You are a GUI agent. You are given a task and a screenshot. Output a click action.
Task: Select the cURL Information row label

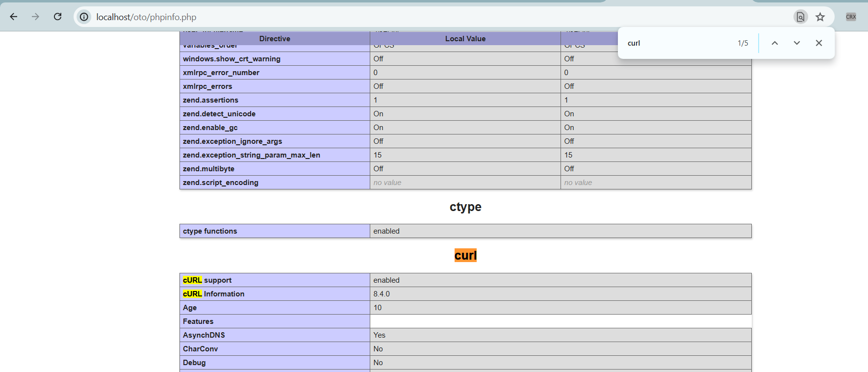pos(213,294)
